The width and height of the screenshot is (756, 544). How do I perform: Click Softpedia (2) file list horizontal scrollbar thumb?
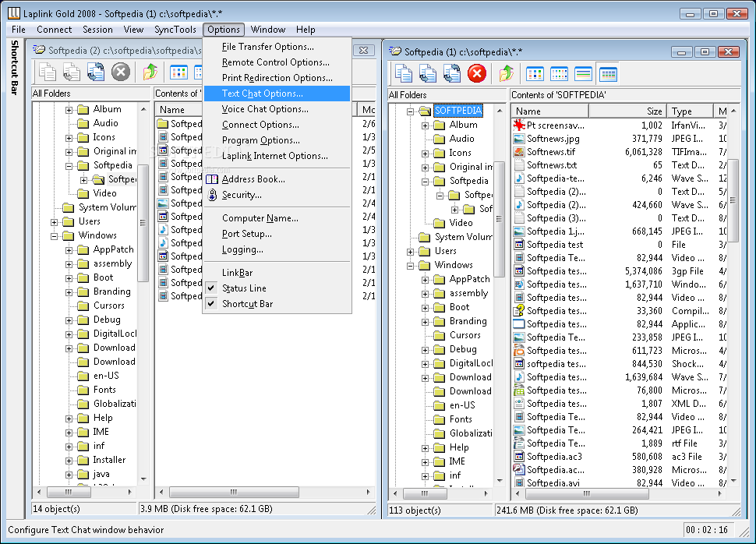click(x=234, y=492)
